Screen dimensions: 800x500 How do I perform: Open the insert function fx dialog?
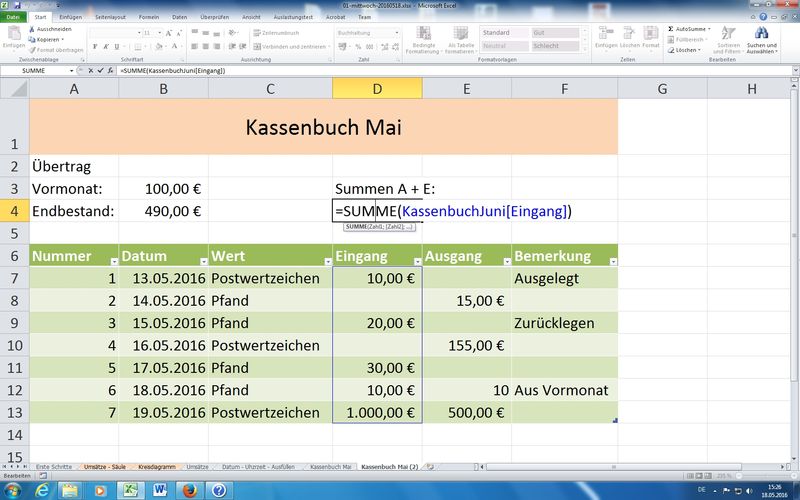coord(110,71)
